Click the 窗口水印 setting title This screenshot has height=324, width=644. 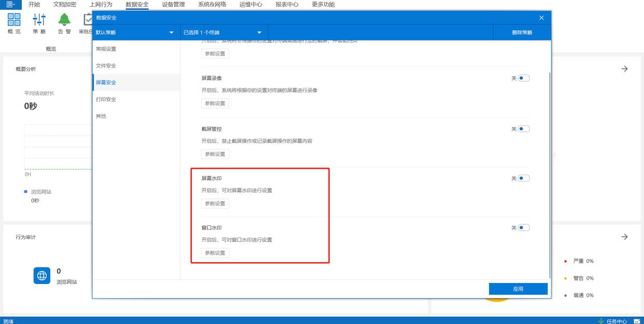coord(212,227)
